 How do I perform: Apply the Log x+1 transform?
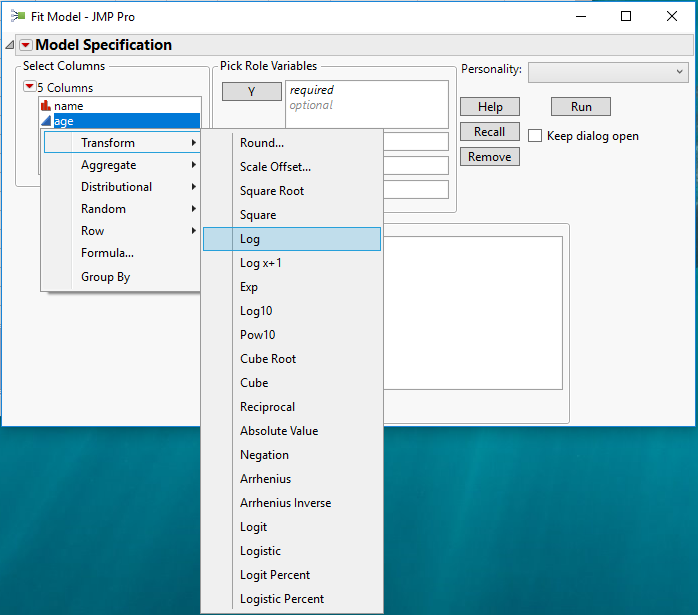point(292,263)
